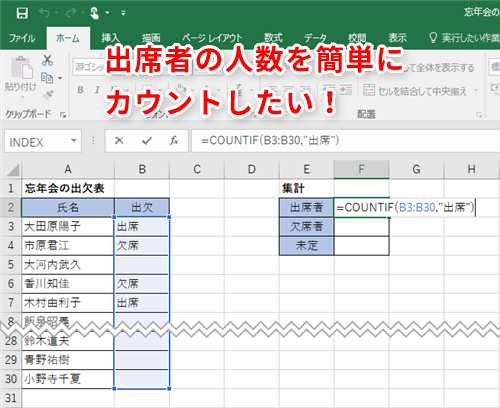Click the Copy icon
The image size is (500, 408).
point(47,78)
